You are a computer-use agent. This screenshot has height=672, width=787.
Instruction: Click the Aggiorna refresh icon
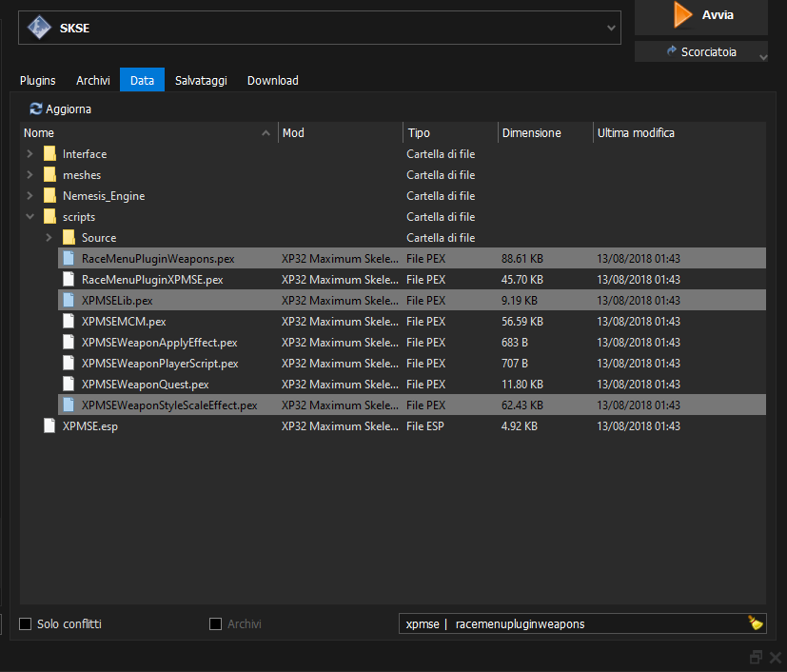coord(35,109)
